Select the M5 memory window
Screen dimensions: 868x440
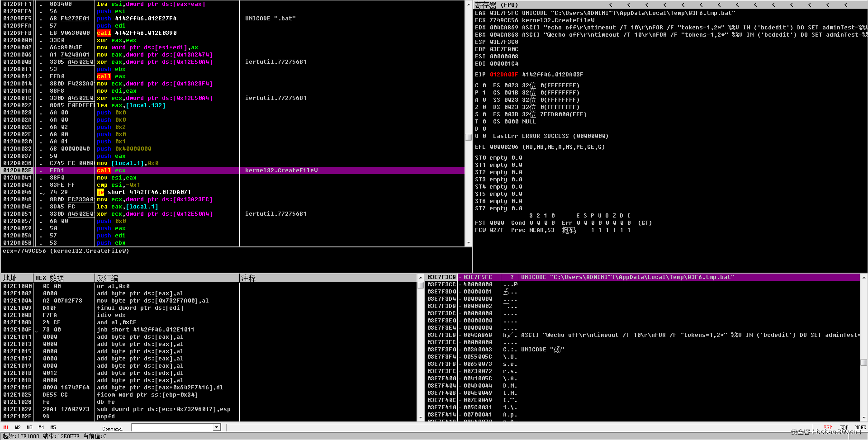tap(53, 427)
